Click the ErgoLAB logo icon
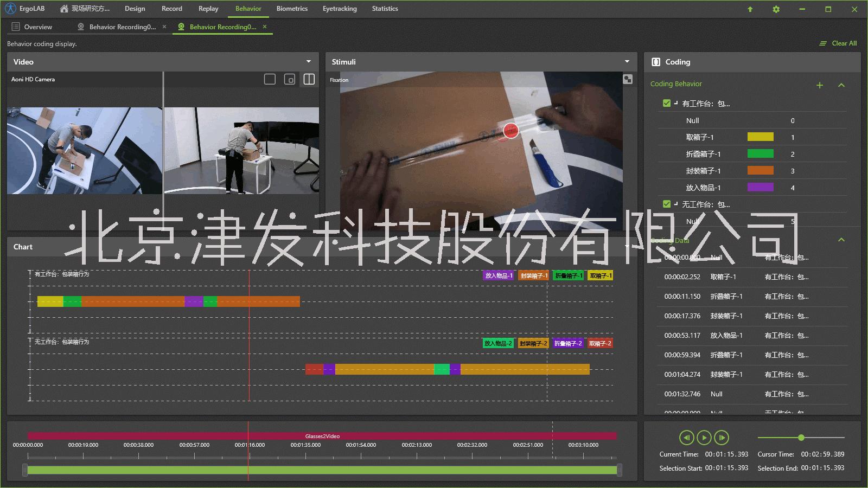This screenshot has height=488, width=868. pos(10,9)
